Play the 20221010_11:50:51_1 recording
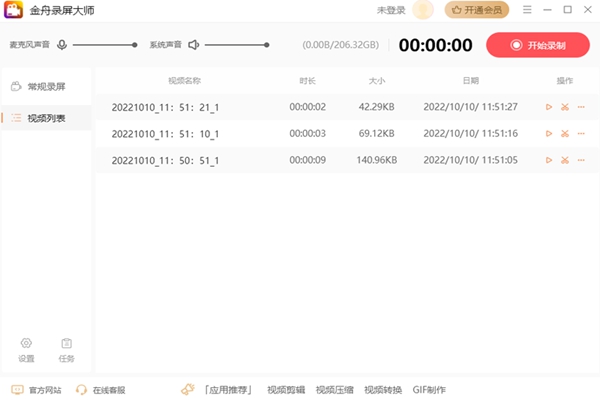Viewport: 600px width, 400px height. 548,160
